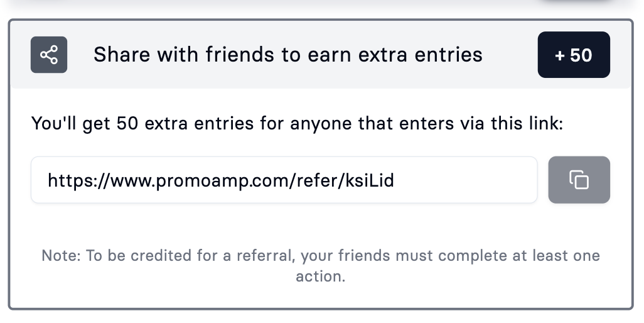This screenshot has height=323, width=644.
Task: Click the overlapping-squares duplicate icon
Action: click(x=579, y=180)
